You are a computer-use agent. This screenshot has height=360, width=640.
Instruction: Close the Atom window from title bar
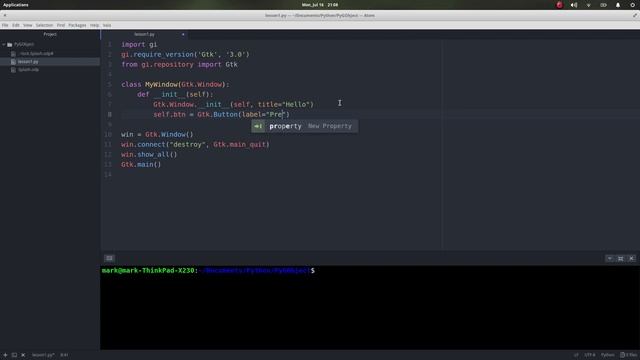[5, 16]
